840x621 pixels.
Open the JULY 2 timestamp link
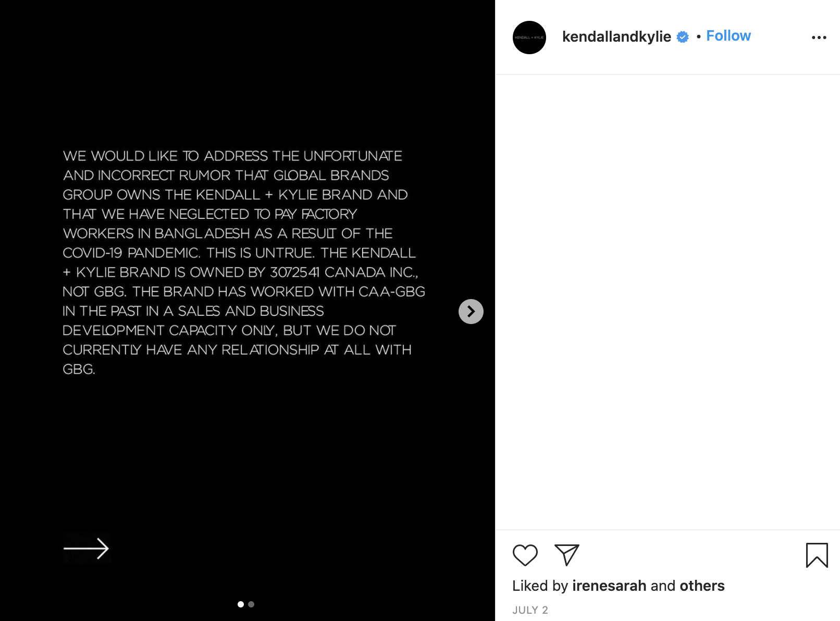pyautogui.click(x=530, y=610)
